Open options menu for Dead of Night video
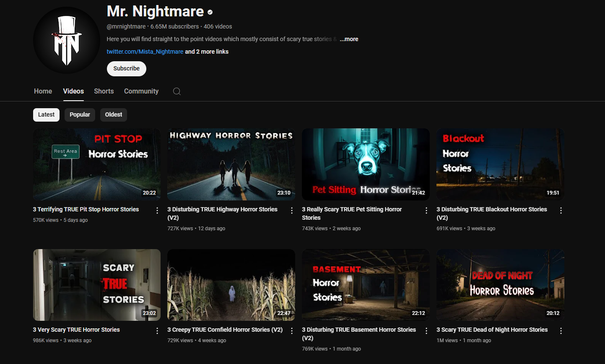This screenshot has height=364, width=605. (561, 331)
